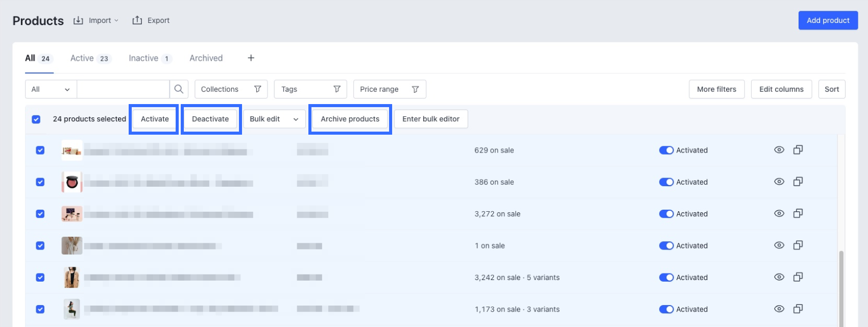
Task: Click the Add product button
Action: point(828,20)
